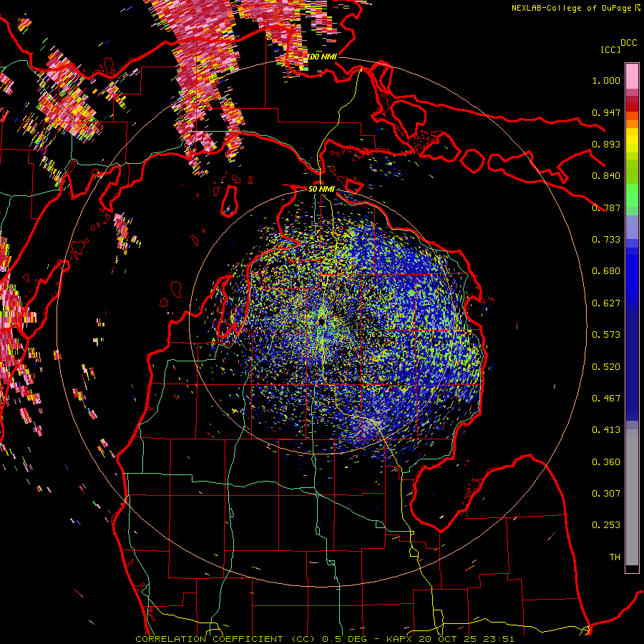
Task: Click the 100 NMI range ring label
Action: (x=321, y=57)
